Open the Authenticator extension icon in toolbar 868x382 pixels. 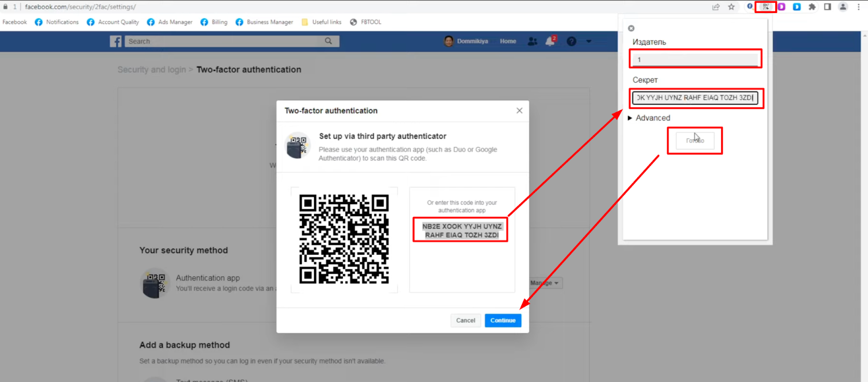765,7
